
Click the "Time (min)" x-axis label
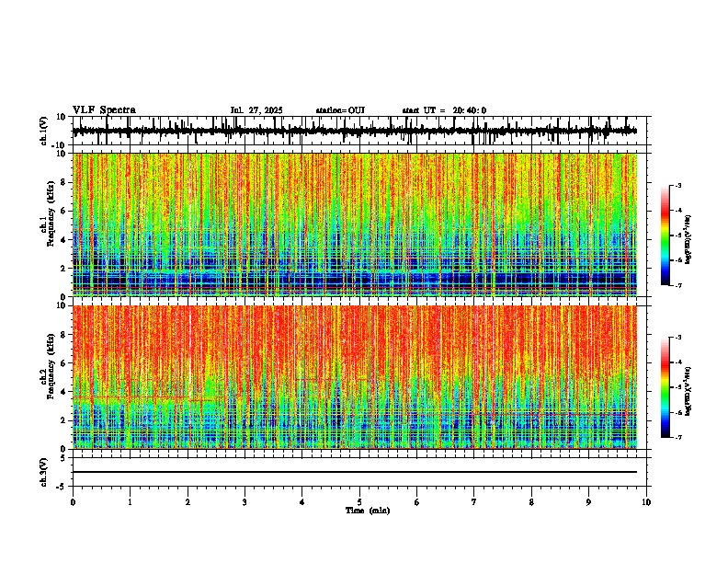point(368,511)
